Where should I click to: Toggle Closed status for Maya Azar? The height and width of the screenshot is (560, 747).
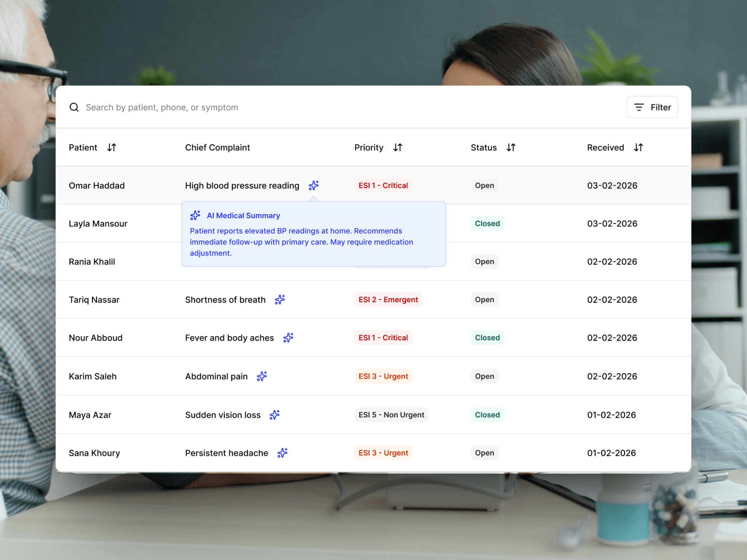[x=487, y=415]
